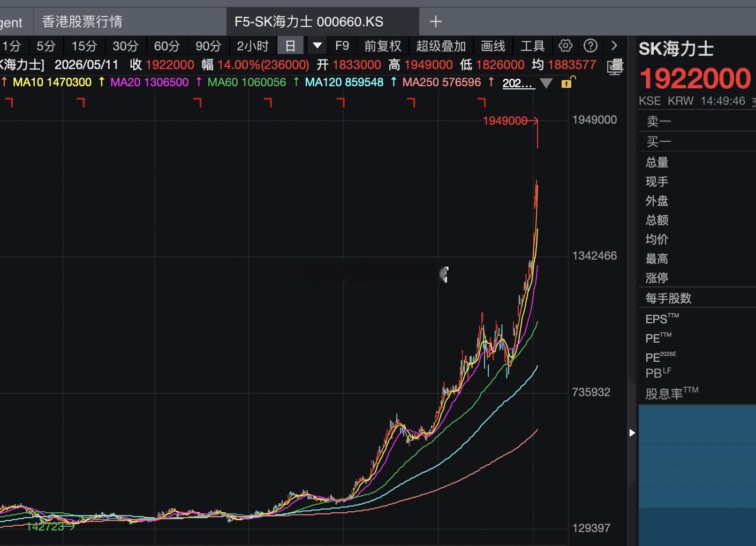Click the 卖一 ask row

[x=697, y=122]
